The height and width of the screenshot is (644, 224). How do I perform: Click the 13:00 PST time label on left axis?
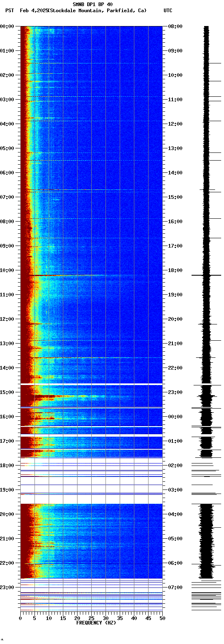7,344
